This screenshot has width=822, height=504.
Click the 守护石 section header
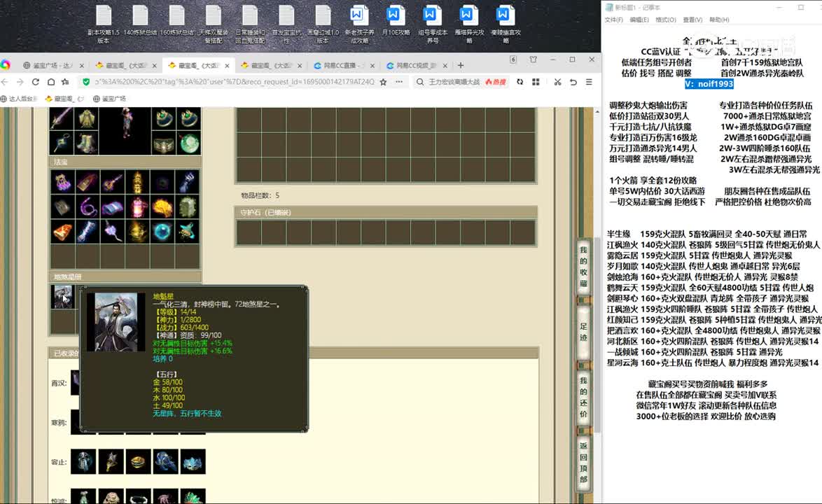[385, 212]
